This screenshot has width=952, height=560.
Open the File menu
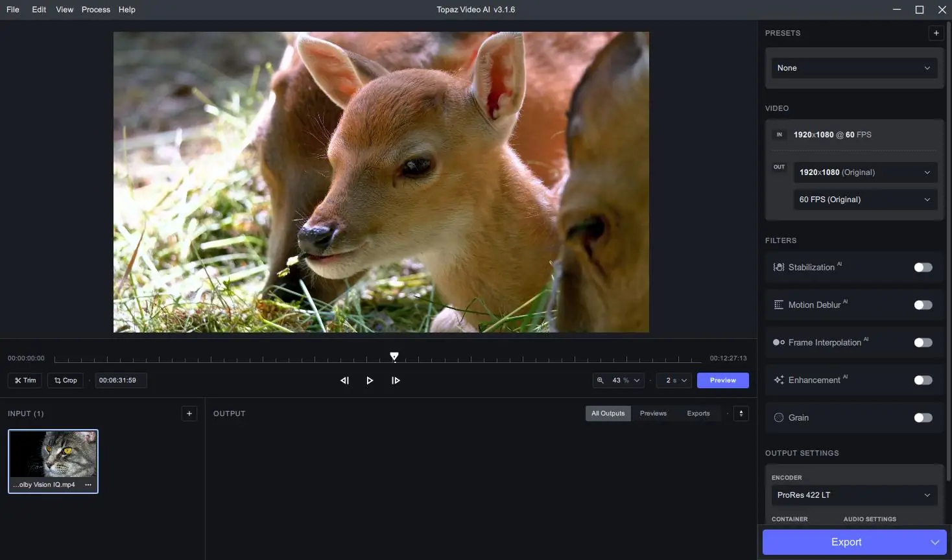(13, 10)
